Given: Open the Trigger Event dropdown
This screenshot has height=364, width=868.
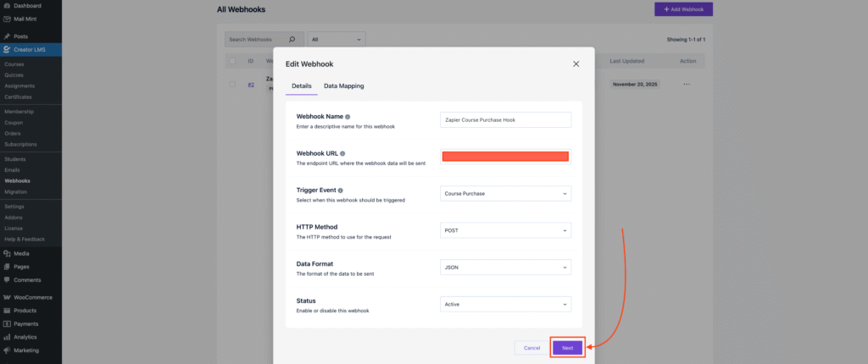Looking at the screenshot, I should pyautogui.click(x=506, y=194).
